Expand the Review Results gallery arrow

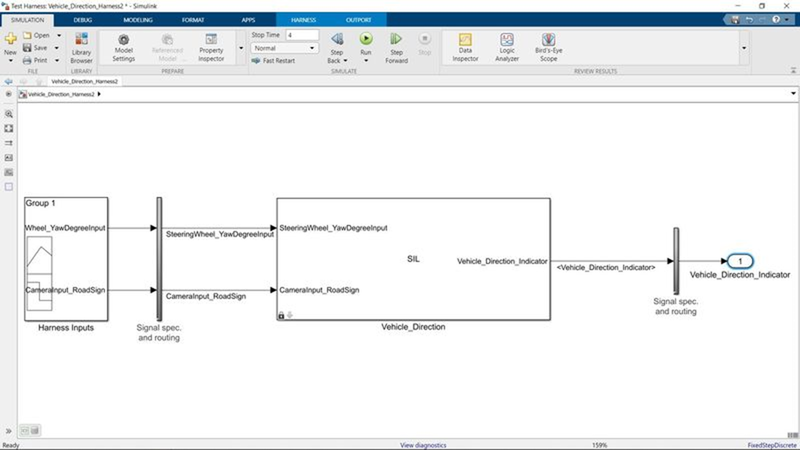tap(744, 48)
